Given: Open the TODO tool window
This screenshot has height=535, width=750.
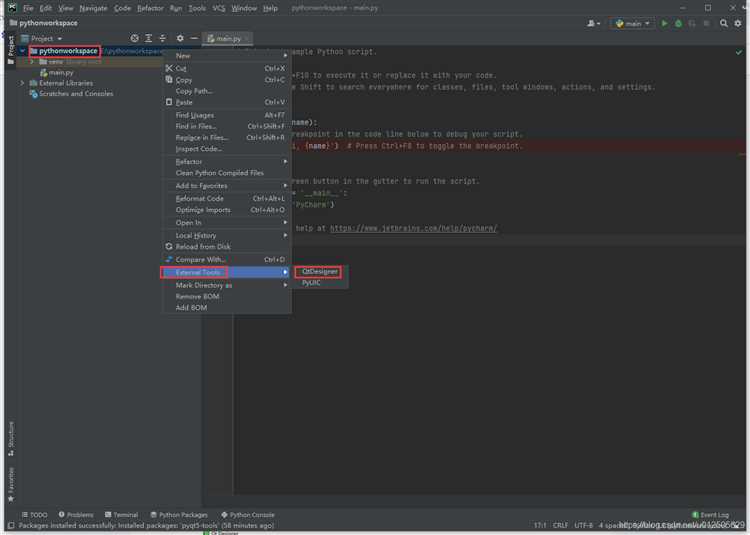Looking at the screenshot, I should point(34,514).
